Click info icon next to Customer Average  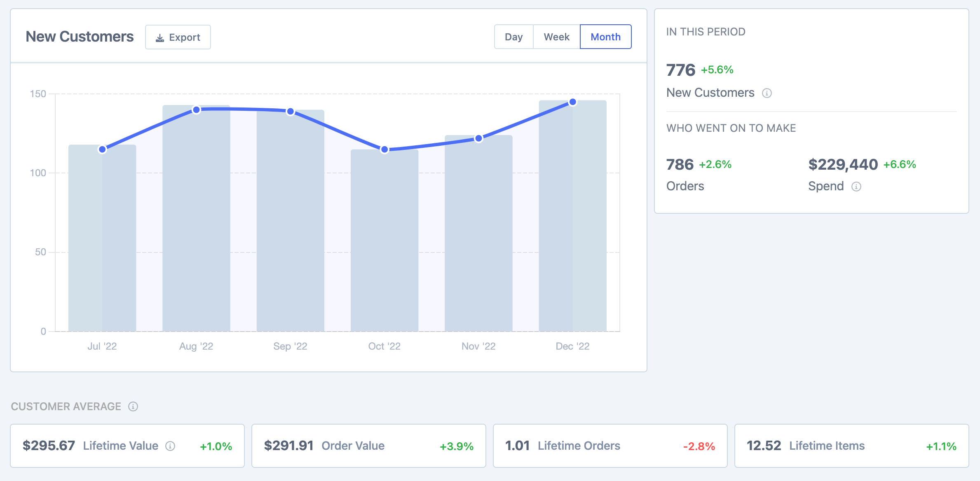pos(133,406)
